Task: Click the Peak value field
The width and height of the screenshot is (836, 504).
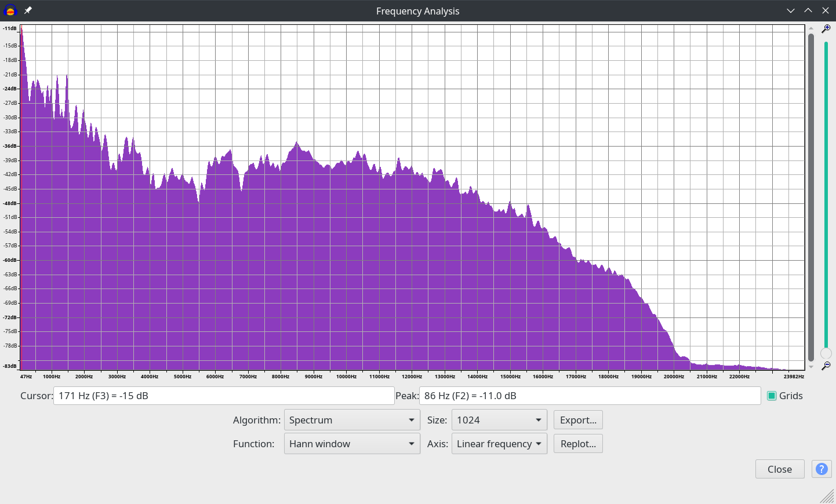Action: pyautogui.click(x=590, y=396)
